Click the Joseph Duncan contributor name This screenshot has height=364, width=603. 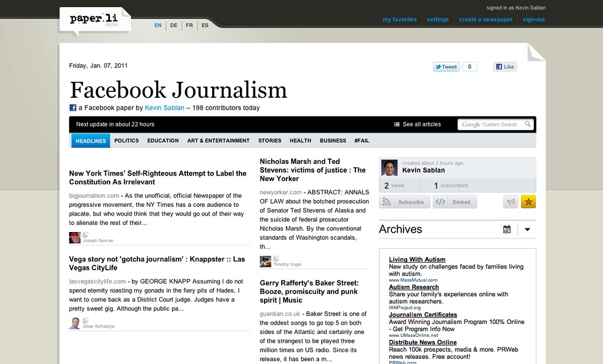click(x=98, y=241)
